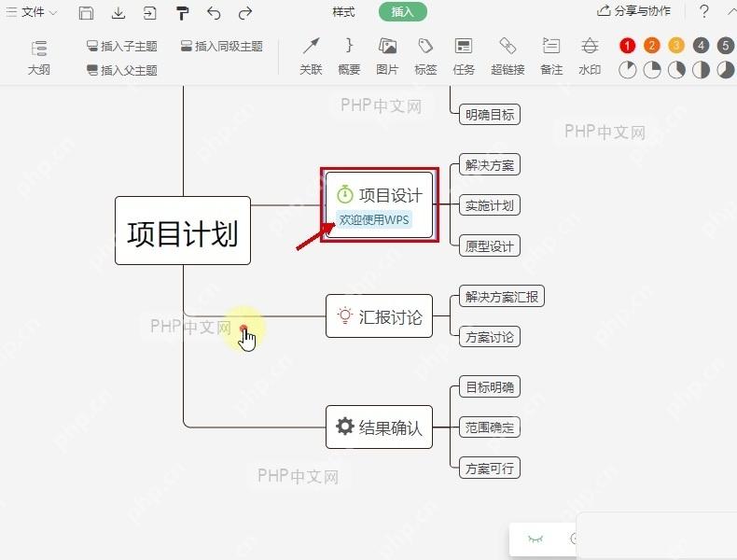Switch to the 样式 tab
Screen dimensions: 737x560
point(343,12)
